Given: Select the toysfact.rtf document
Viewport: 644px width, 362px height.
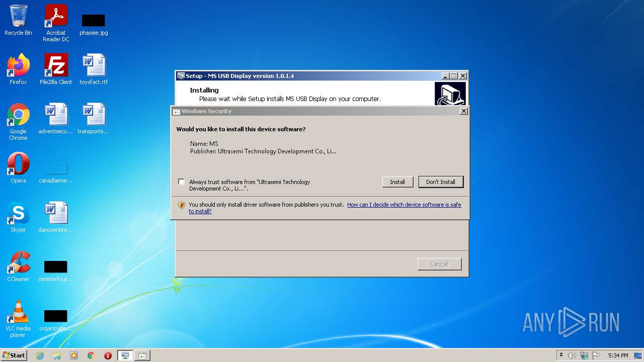Looking at the screenshot, I should (x=94, y=69).
